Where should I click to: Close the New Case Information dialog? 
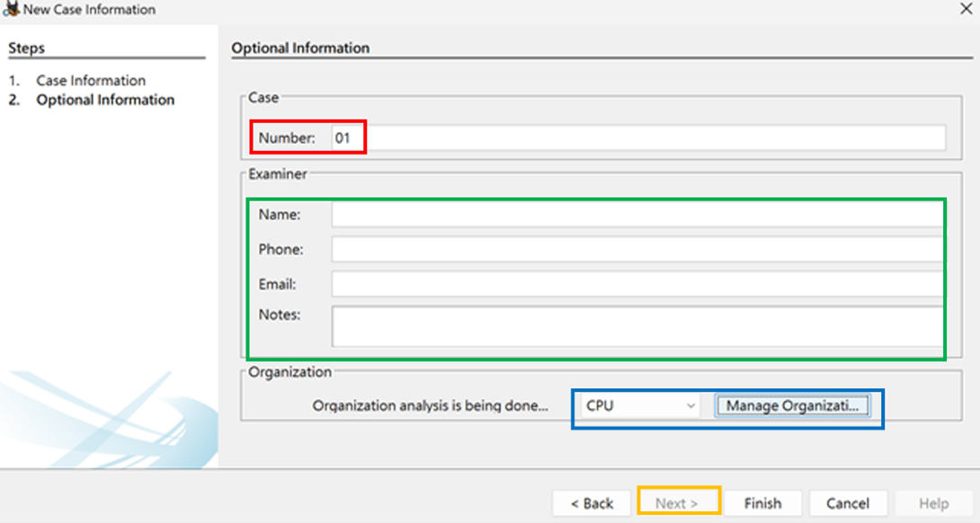[966, 9]
